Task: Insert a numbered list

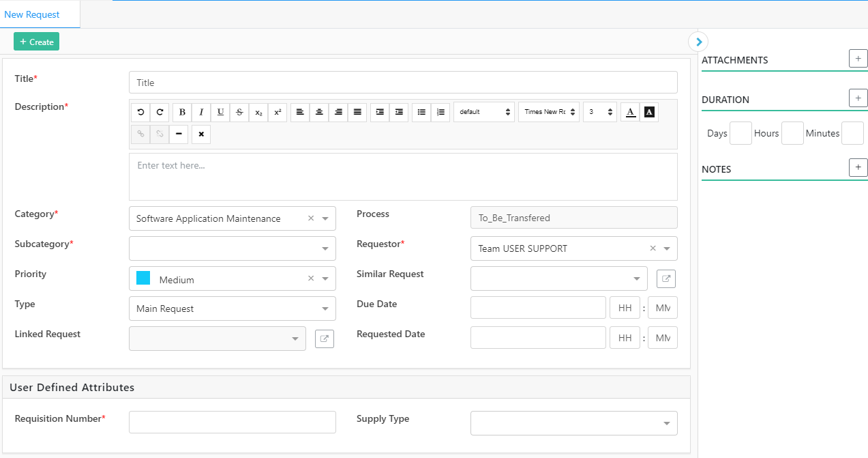Action: (440, 112)
